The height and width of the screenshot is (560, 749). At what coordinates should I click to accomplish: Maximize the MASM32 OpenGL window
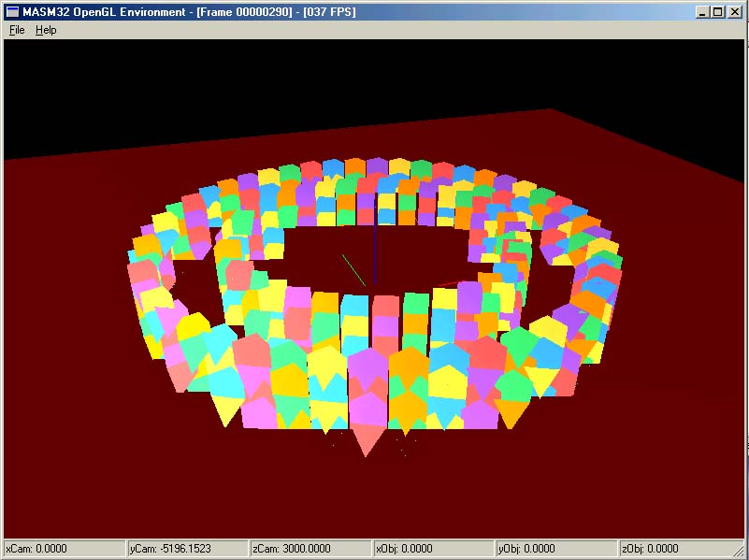click(x=717, y=12)
